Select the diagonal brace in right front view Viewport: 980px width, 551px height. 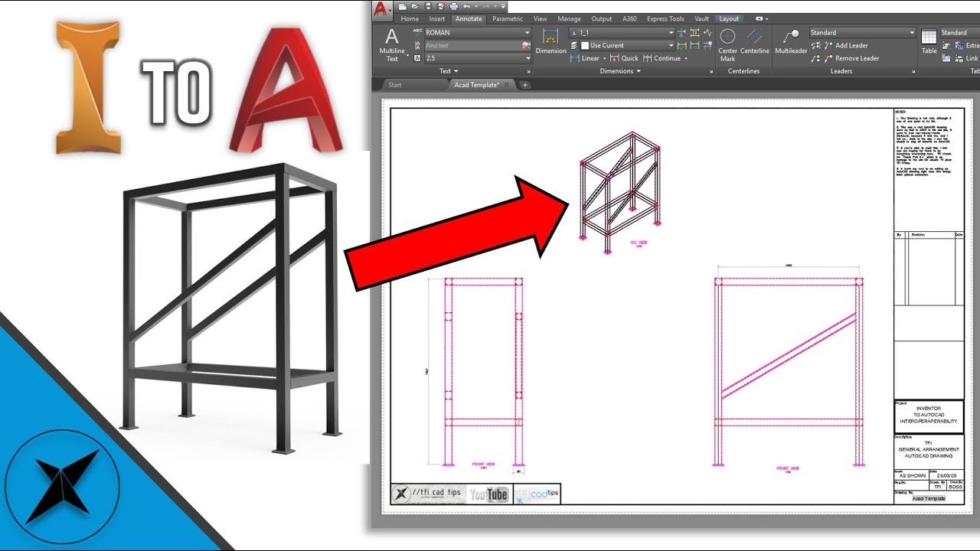pos(789,356)
